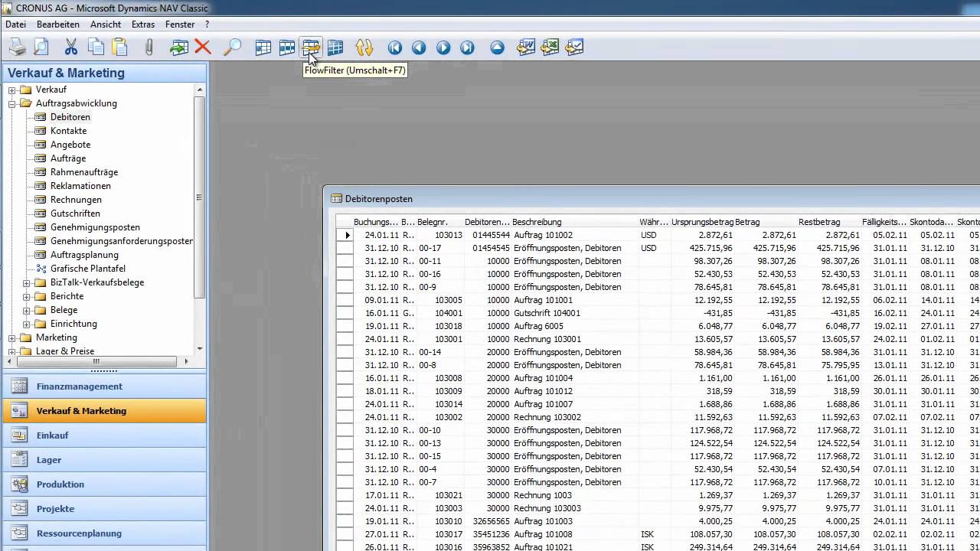Open the Produktion module
Viewport: 980px width, 551px height.
104,484
